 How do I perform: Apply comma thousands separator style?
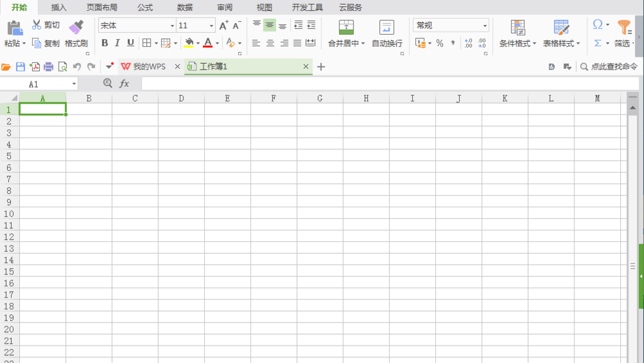point(453,43)
